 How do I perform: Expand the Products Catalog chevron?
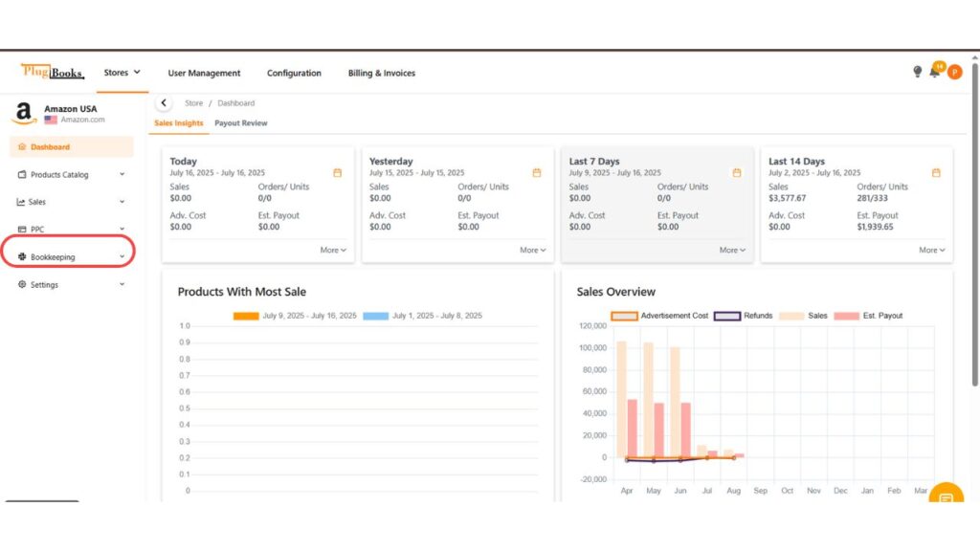[x=122, y=174]
